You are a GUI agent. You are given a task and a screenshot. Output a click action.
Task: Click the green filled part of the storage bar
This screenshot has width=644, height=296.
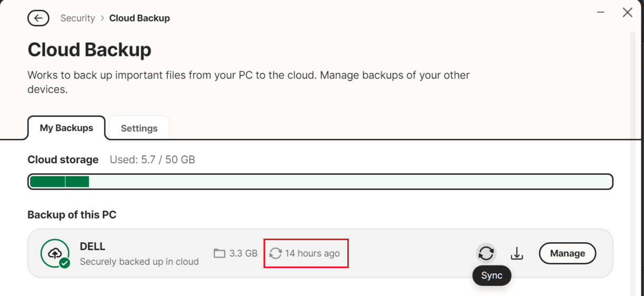pyautogui.click(x=59, y=182)
